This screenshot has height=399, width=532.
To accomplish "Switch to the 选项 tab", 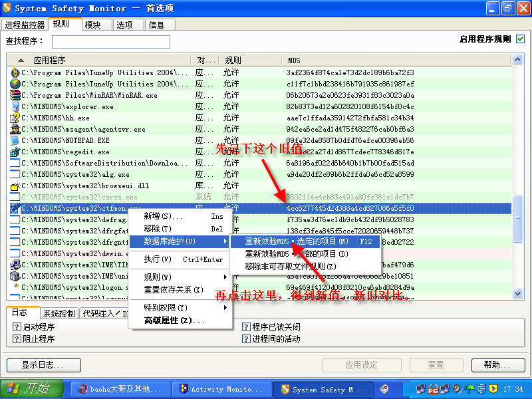I will click(x=128, y=25).
